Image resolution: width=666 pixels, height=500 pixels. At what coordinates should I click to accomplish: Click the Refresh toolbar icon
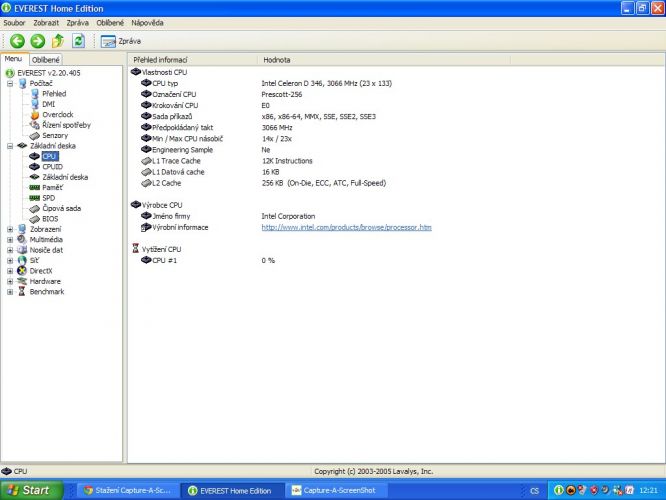point(78,41)
